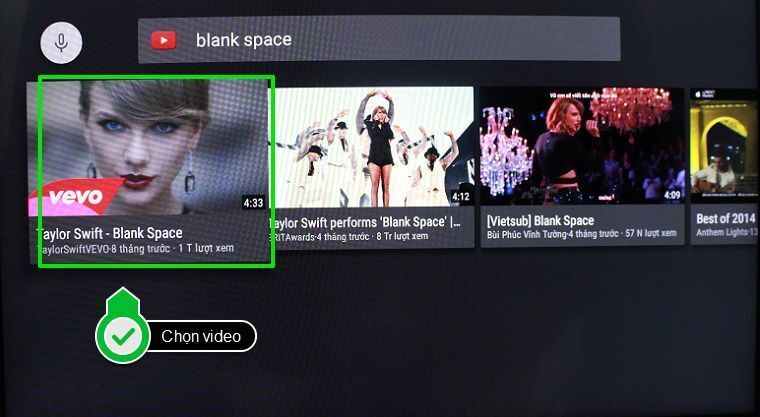This screenshot has width=760, height=417.
Task: Click the Best of 2014 title
Action: pos(726,219)
